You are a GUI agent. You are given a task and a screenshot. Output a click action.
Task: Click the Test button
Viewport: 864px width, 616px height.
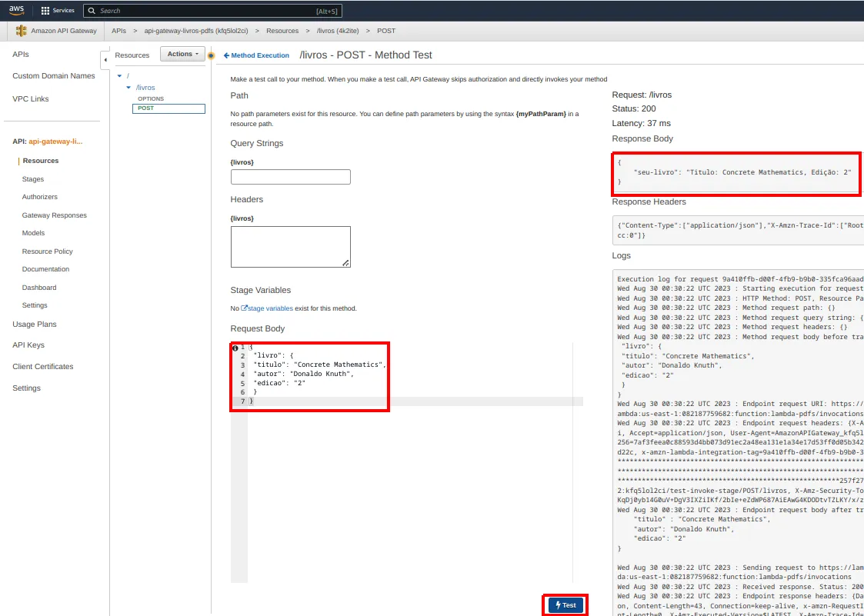click(566, 605)
